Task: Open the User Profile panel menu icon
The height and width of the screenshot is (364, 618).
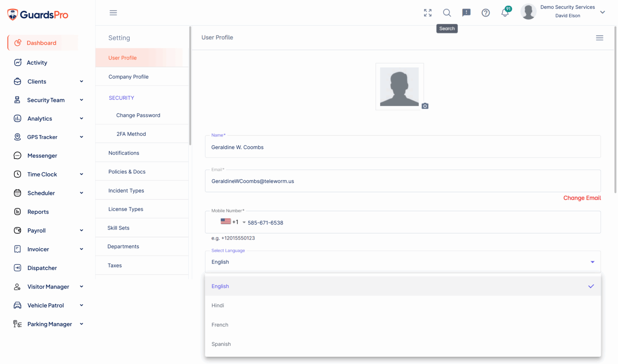Action: coord(599,38)
